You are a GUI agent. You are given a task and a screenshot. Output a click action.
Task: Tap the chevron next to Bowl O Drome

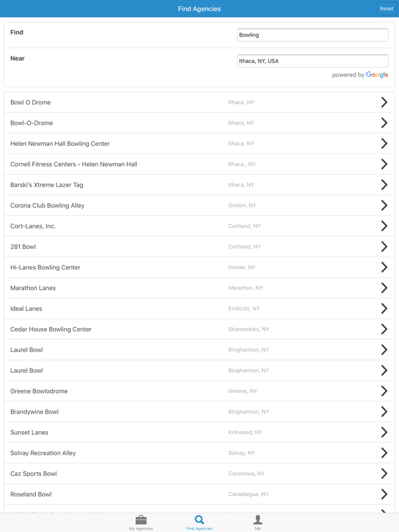point(384,102)
